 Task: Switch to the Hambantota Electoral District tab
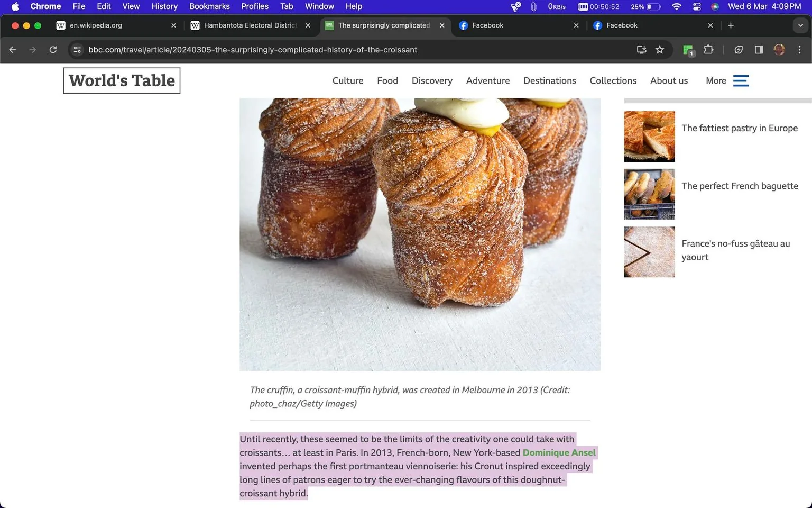click(x=248, y=25)
